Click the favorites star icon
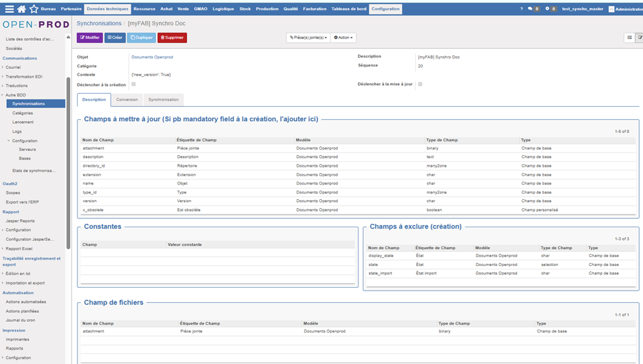 point(33,9)
